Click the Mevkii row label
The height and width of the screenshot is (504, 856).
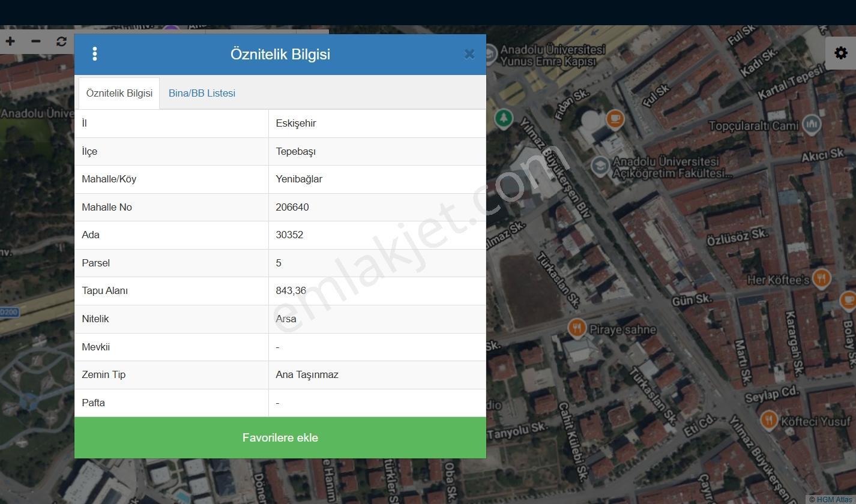point(96,347)
